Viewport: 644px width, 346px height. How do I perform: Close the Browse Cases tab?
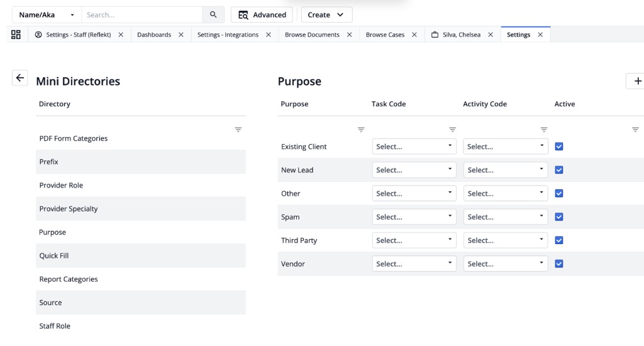pos(414,35)
